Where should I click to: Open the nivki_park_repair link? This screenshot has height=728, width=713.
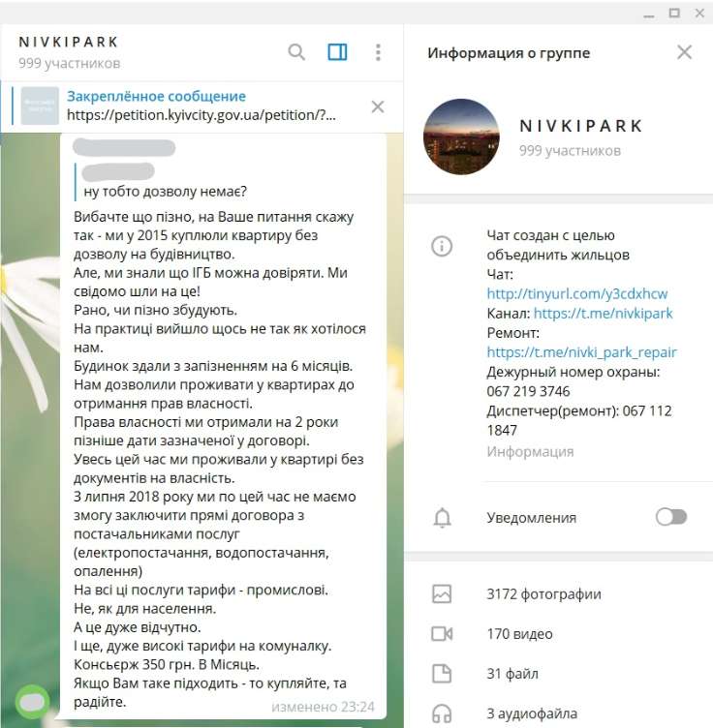(x=581, y=352)
